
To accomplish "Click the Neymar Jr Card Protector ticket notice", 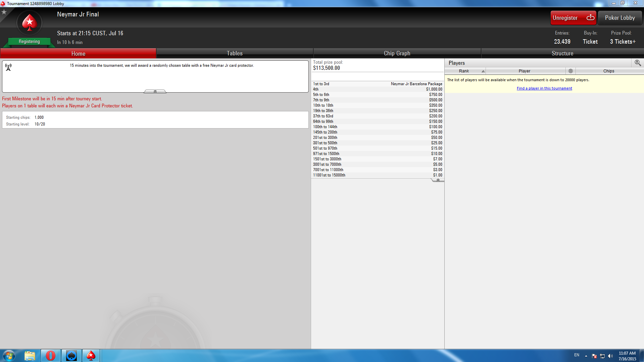I will coord(67,106).
